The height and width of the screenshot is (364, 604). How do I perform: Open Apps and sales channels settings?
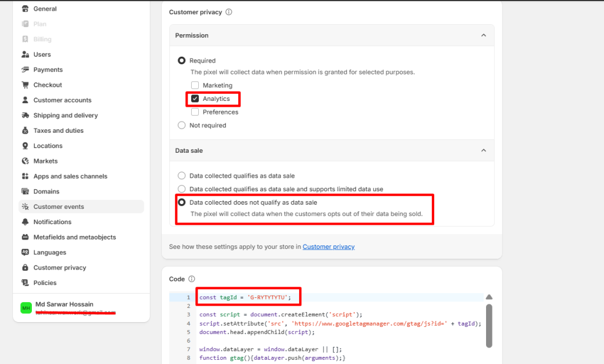(70, 176)
